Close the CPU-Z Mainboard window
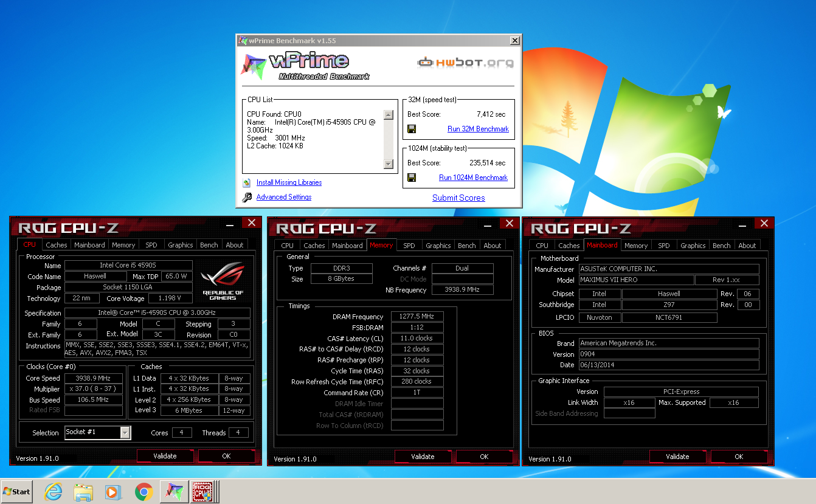The height and width of the screenshot is (504, 816). tap(764, 223)
